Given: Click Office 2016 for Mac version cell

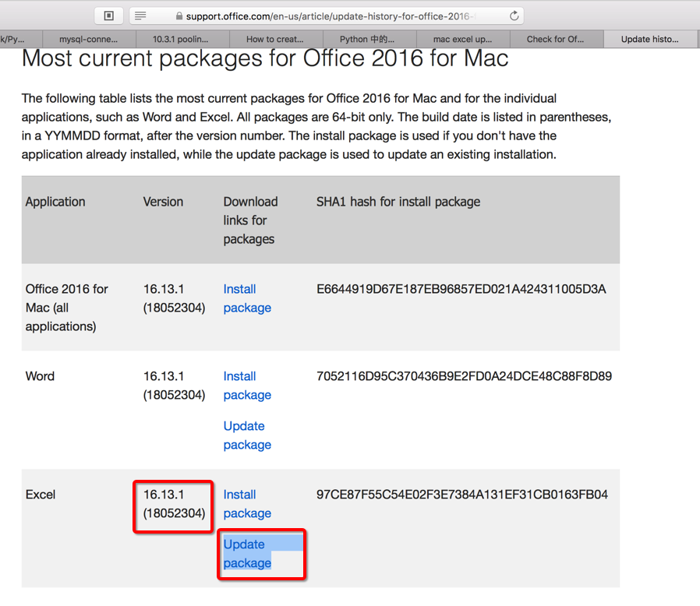Looking at the screenshot, I should coord(174,298).
